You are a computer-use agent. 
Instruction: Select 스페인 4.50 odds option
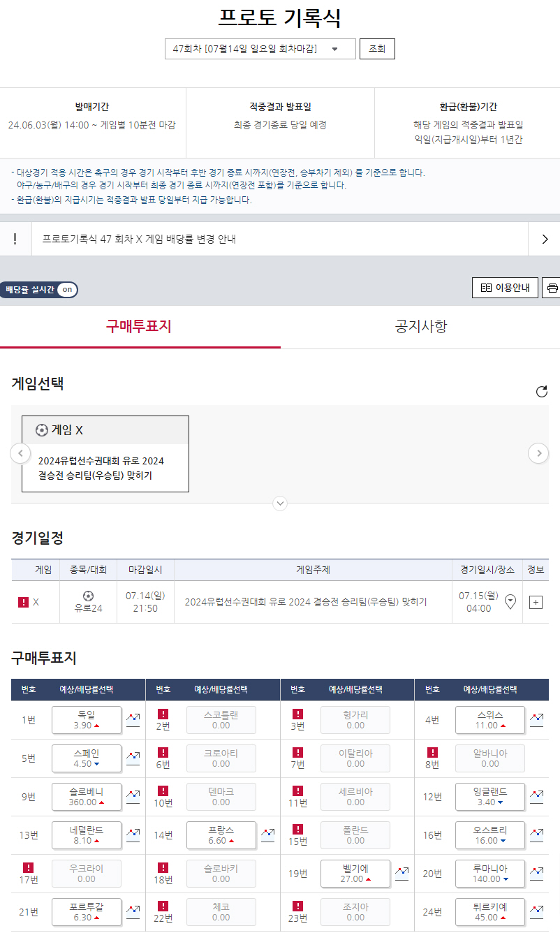pos(87,758)
